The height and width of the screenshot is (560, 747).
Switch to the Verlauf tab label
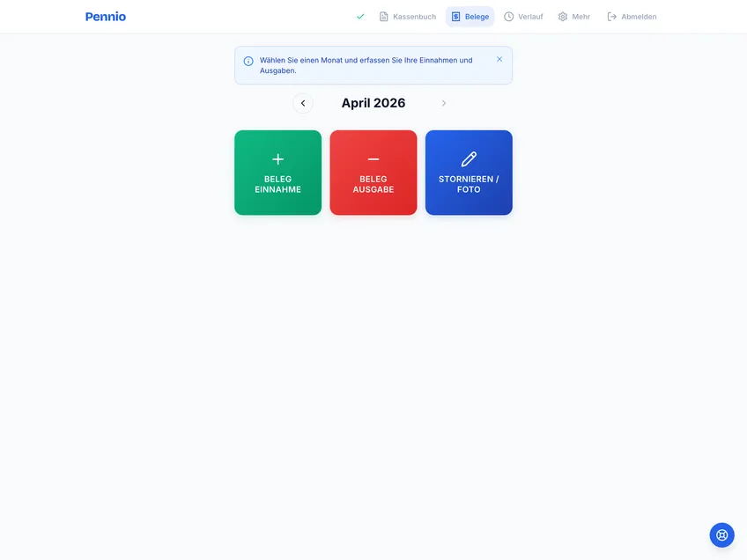coord(530,17)
